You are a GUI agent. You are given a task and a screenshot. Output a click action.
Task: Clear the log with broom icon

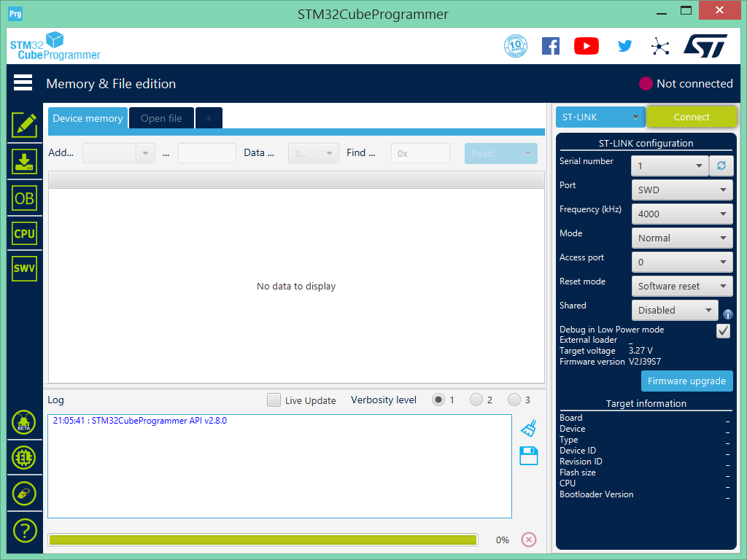(529, 428)
